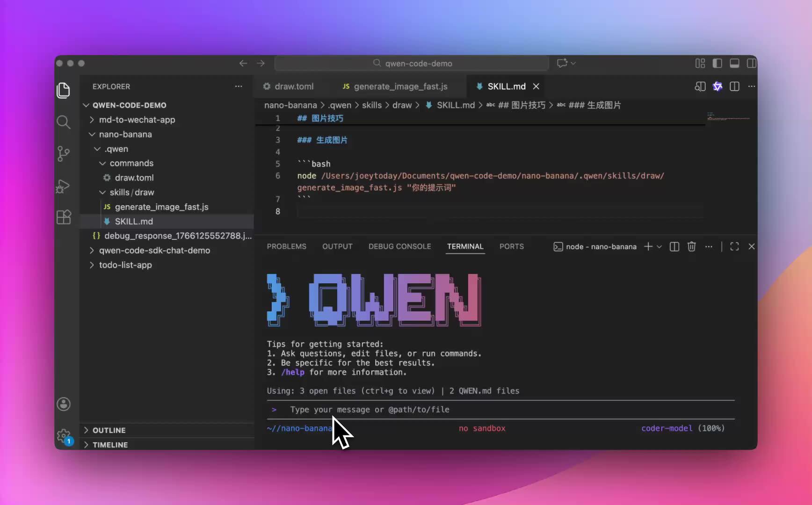This screenshot has height=505, width=812.
Task: Open the launch profile dropdown arrow
Action: pos(660,246)
